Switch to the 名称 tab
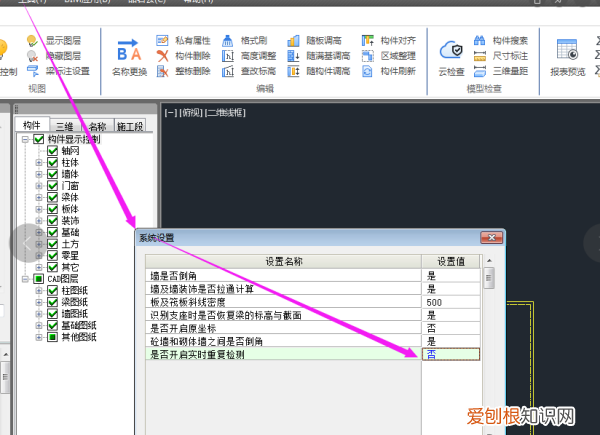 point(98,126)
